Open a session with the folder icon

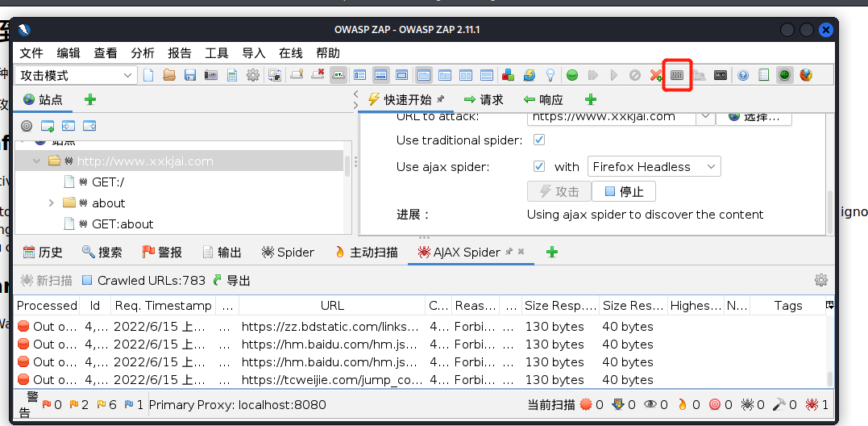coord(169,75)
